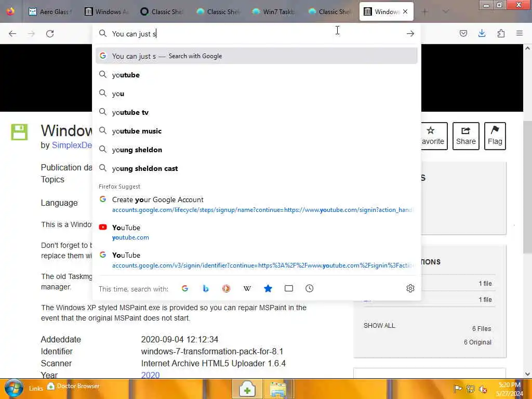Screen dimensions: 532x399
Task: Open a new tab with plus icon
Action: click(425, 12)
